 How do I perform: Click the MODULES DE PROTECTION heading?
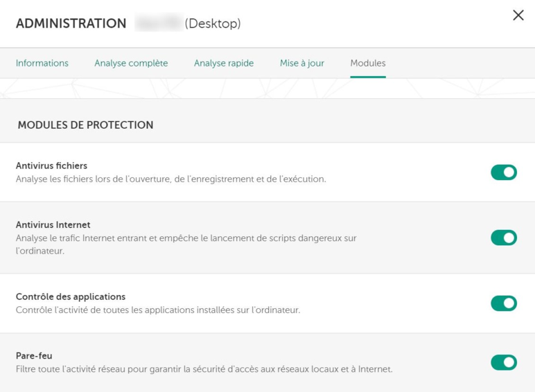[x=85, y=125]
